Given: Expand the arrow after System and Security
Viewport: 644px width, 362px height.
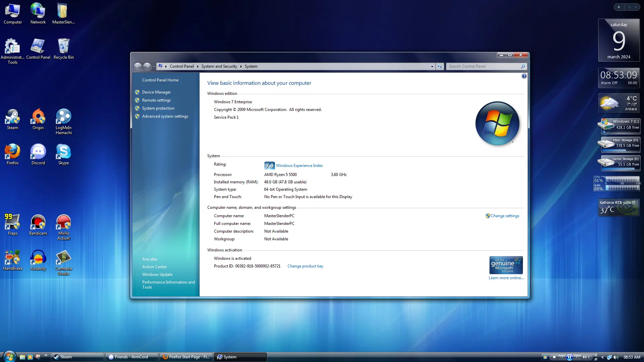Looking at the screenshot, I should point(241,66).
